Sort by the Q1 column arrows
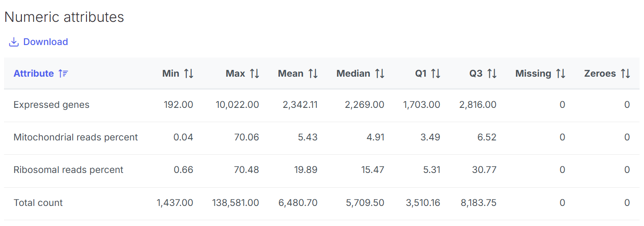Viewport: 644px width, 226px height. coord(436,74)
